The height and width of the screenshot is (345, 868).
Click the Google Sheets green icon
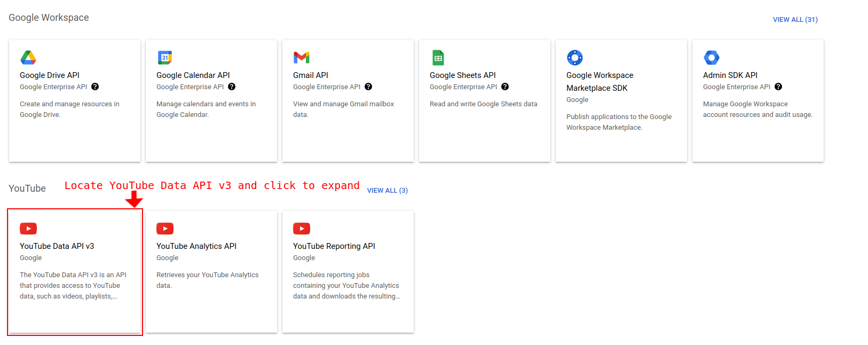pos(438,58)
